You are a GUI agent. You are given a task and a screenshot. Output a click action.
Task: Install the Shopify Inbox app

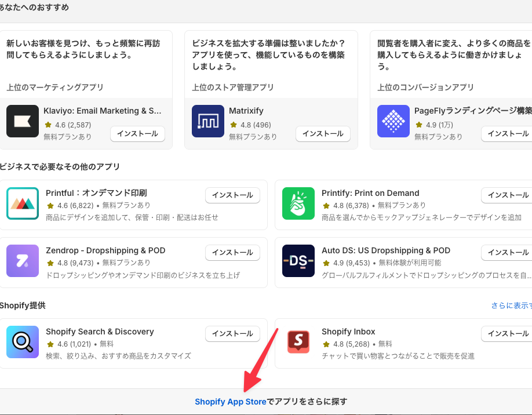(508, 333)
